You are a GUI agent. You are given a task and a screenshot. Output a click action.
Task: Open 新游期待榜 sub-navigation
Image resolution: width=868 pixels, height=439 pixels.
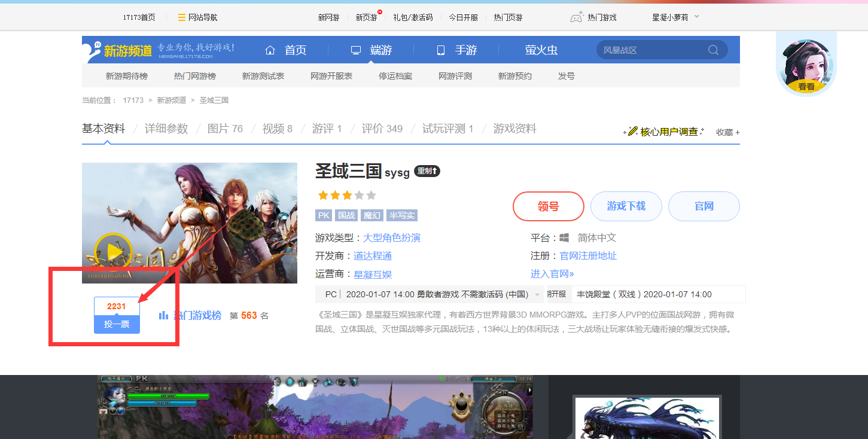click(127, 76)
